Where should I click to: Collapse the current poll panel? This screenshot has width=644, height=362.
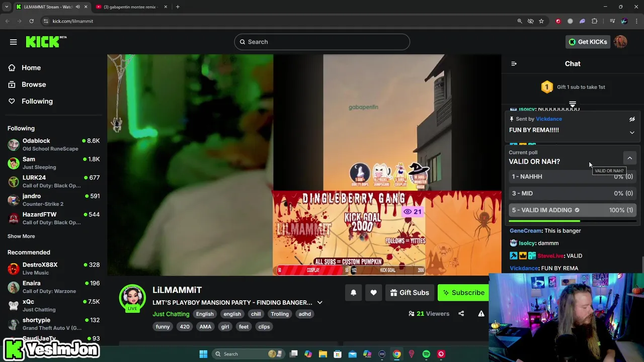click(x=629, y=158)
